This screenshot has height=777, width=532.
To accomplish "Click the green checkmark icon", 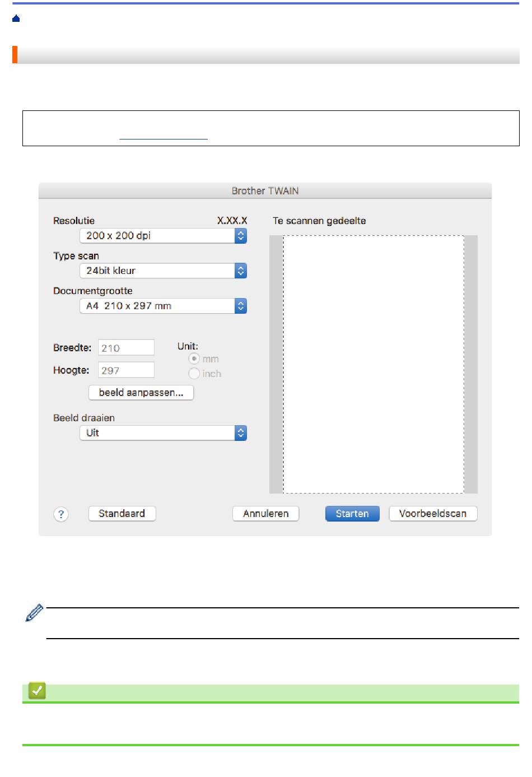I will click(37, 691).
